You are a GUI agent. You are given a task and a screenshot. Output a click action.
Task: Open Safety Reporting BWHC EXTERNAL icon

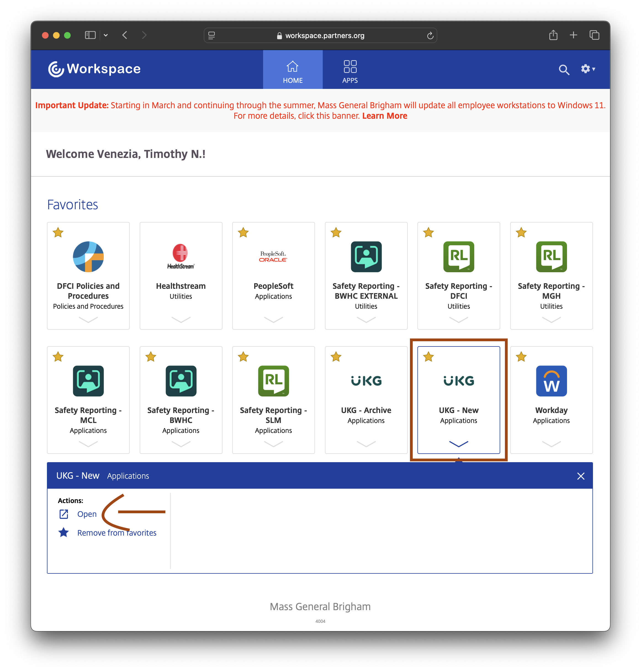pos(366,256)
